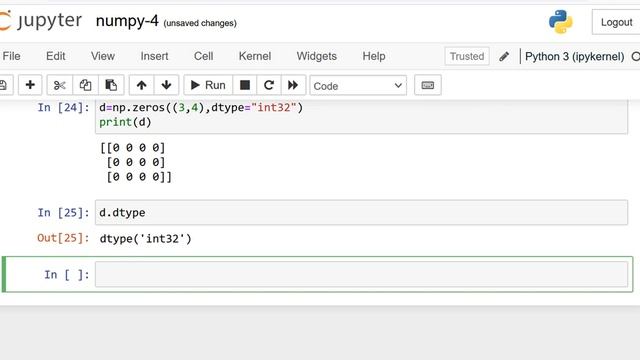Click the In [24] prompt label
640x360 pixels.
(63, 107)
